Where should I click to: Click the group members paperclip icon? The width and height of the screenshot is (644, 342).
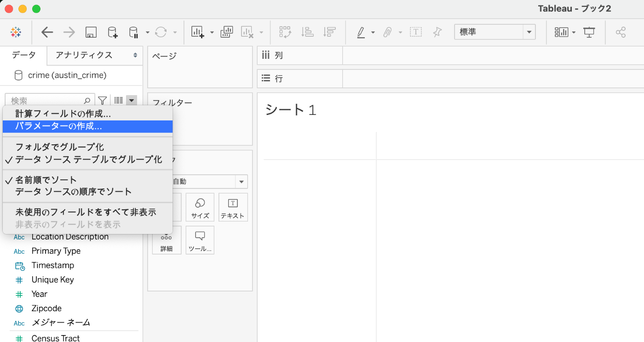tap(388, 32)
